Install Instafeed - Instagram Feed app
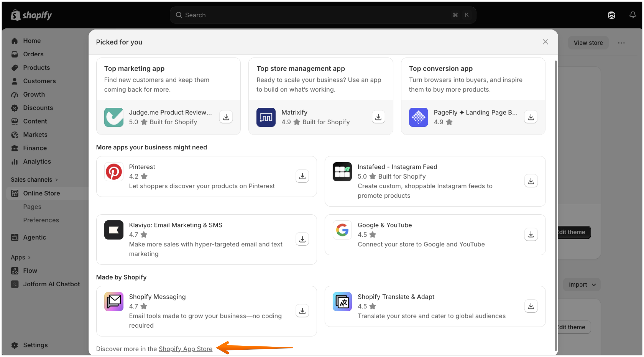644x357 pixels. pos(531,181)
